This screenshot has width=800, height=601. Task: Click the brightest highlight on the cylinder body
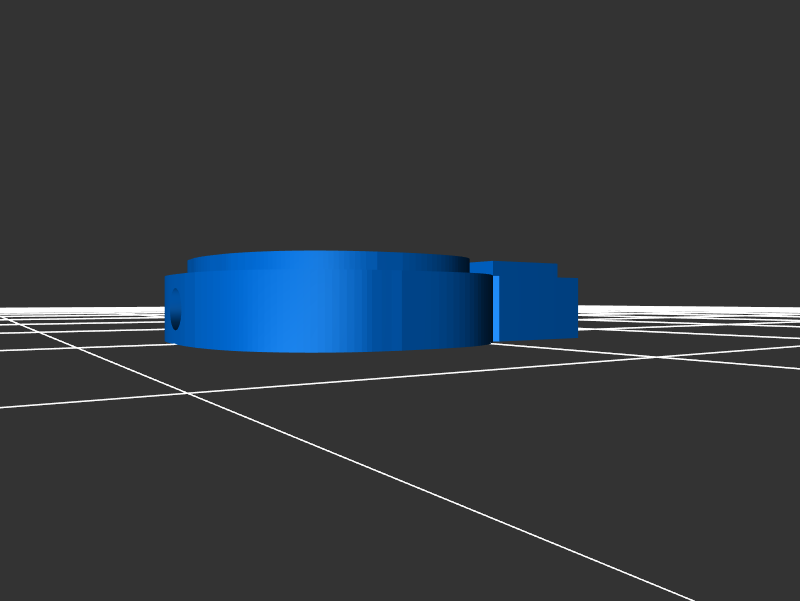point(290,310)
